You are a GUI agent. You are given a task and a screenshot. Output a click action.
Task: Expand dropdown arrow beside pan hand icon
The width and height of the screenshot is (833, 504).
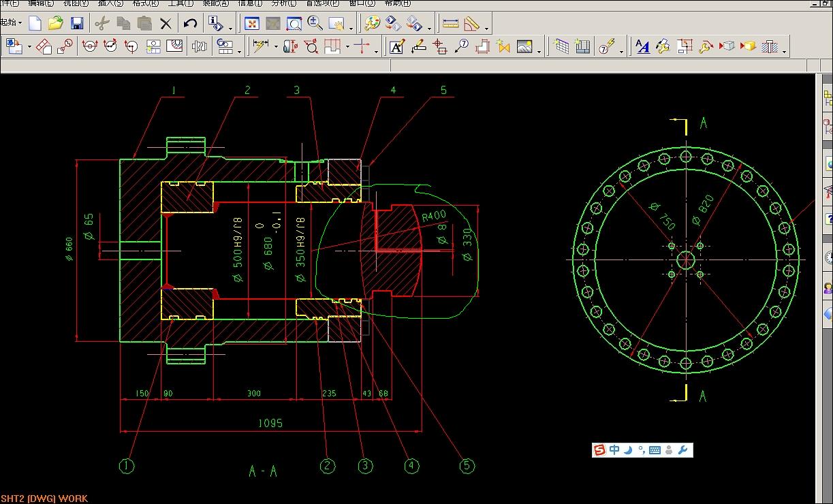351,29
